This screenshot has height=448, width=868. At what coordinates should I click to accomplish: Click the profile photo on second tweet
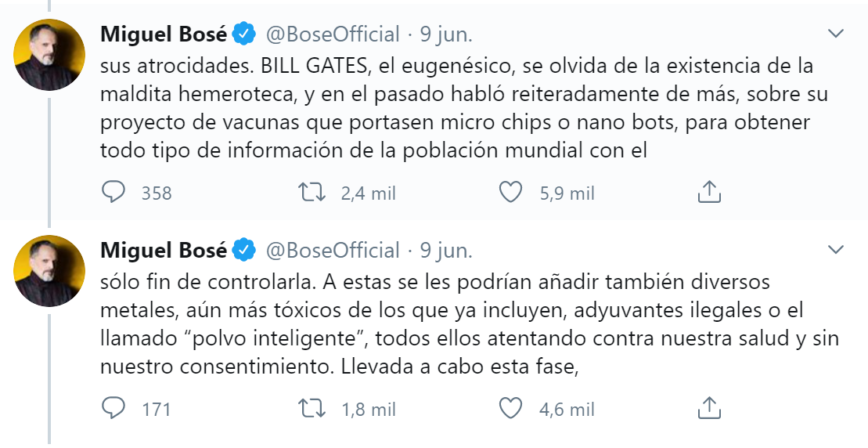pyautogui.click(x=49, y=270)
